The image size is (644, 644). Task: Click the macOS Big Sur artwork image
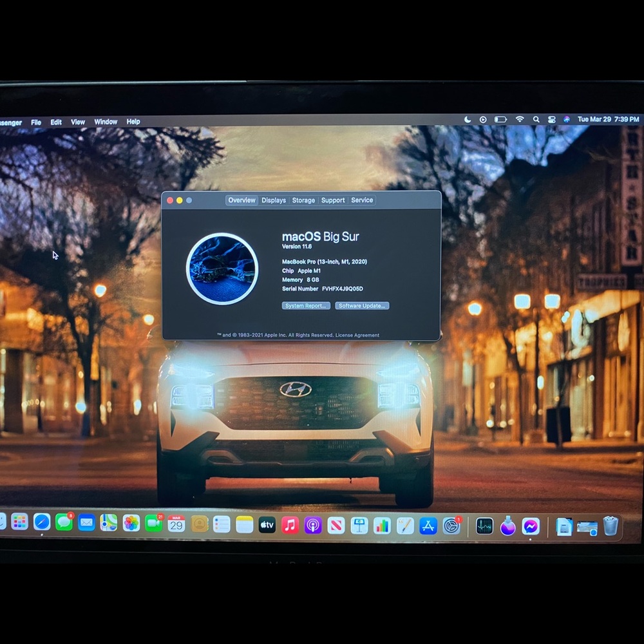[x=222, y=269]
